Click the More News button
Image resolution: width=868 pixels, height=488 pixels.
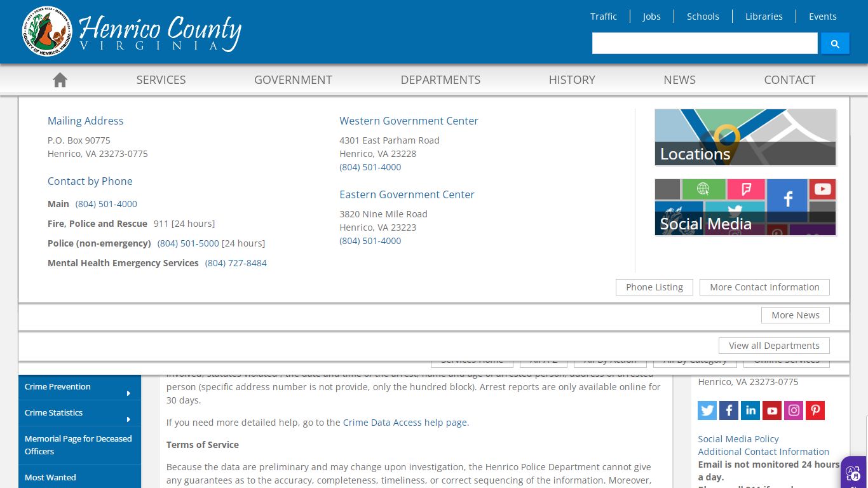796,315
